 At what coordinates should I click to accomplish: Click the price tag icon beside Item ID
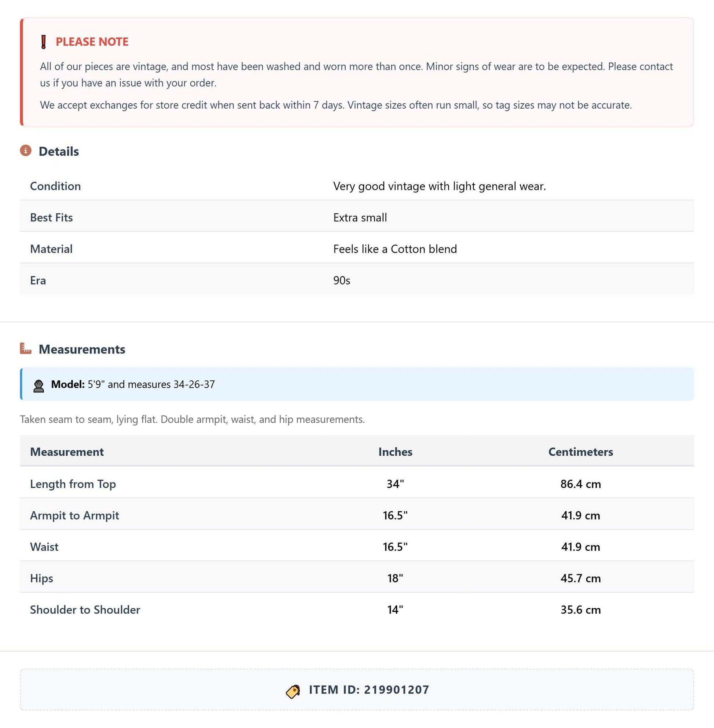pos(293,691)
